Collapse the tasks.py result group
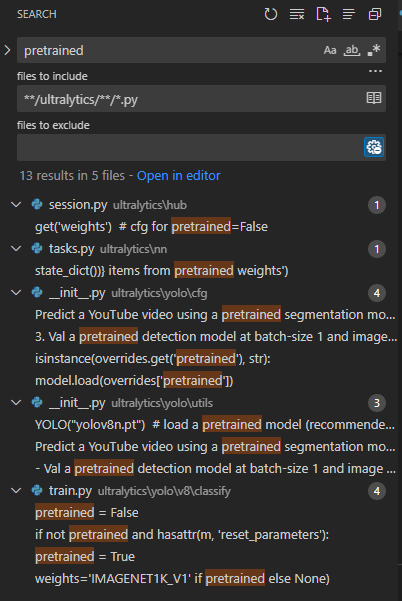Screen dimensions: 402x601 pyautogui.click(x=16, y=248)
